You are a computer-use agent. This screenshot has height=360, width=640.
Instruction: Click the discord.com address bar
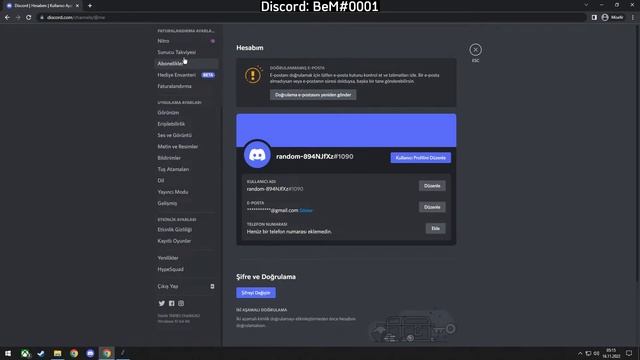coord(311,18)
